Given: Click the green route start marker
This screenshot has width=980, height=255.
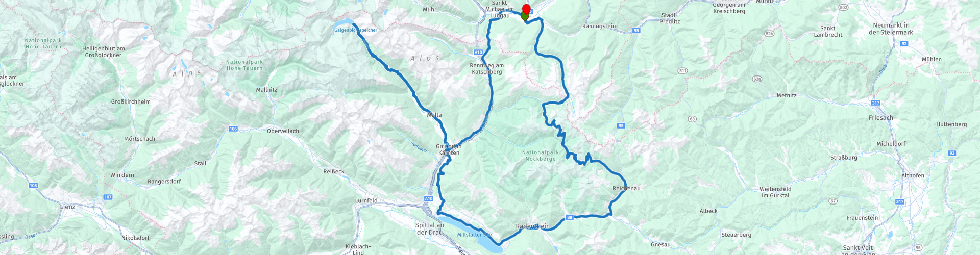Looking at the screenshot, I should pos(524,17).
